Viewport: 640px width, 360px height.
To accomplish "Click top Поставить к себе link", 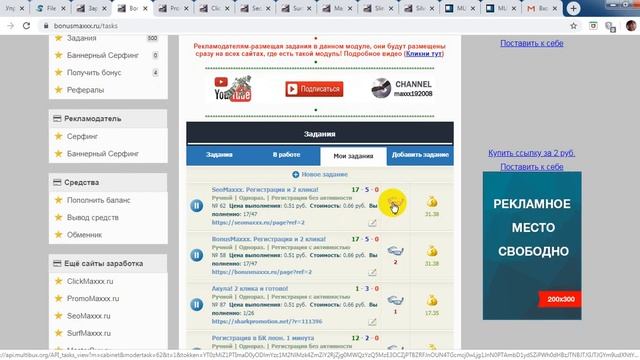I will point(531,43).
